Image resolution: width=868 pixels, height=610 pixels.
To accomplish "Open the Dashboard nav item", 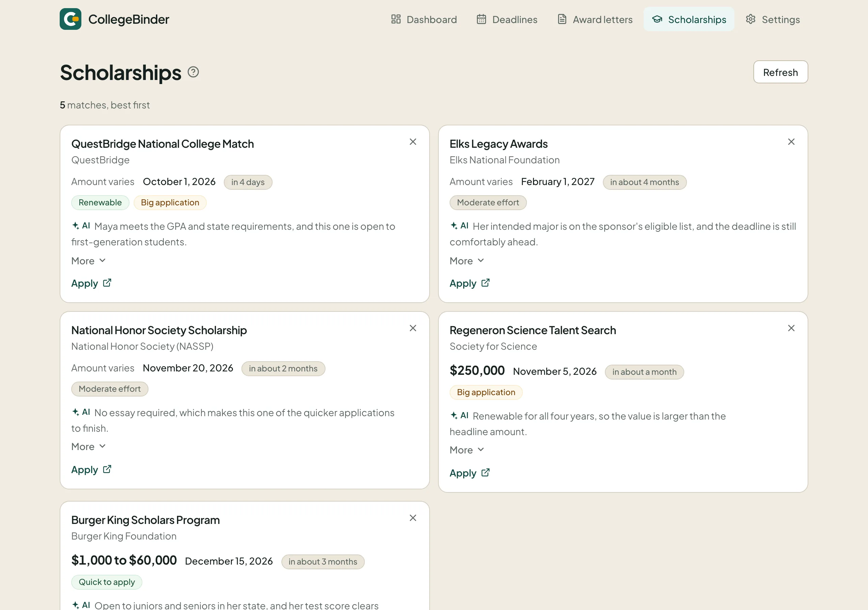I will point(424,19).
